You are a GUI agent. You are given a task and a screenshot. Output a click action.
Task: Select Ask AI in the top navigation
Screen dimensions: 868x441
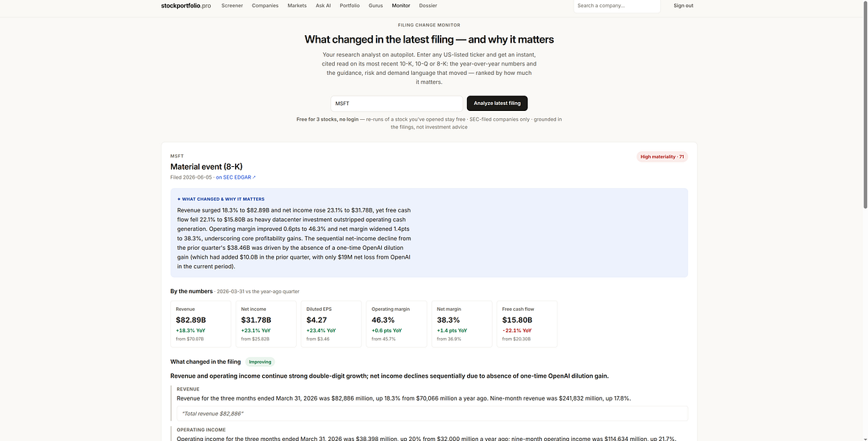coord(323,6)
